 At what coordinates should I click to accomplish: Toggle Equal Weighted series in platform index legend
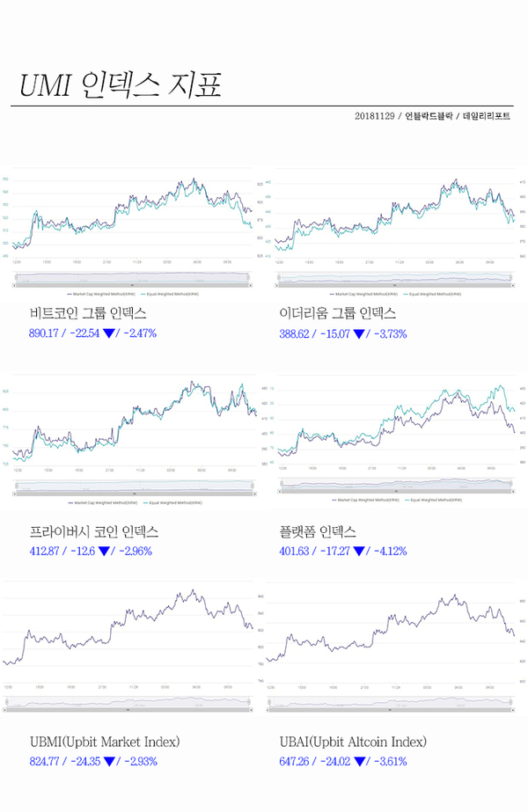pyautogui.click(x=433, y=500)
